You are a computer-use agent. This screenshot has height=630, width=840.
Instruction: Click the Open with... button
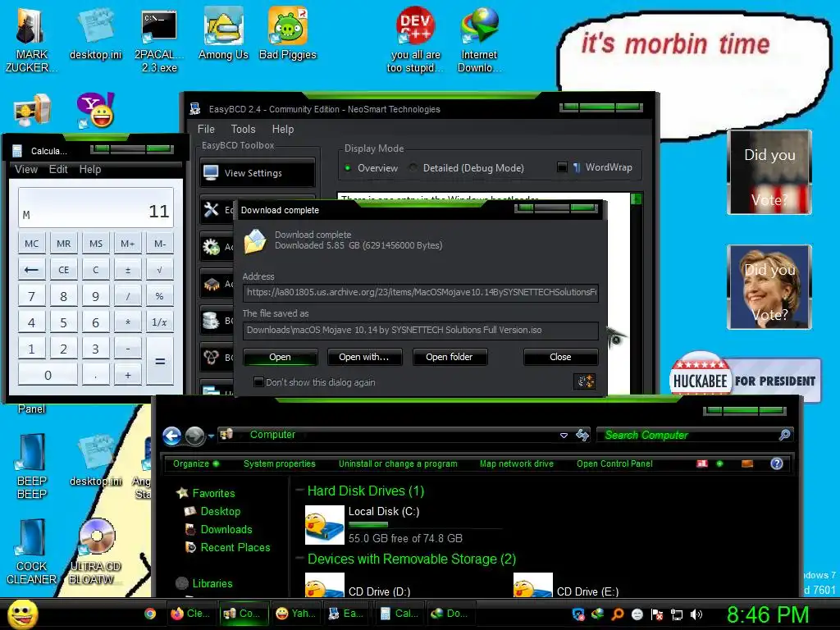364,357
